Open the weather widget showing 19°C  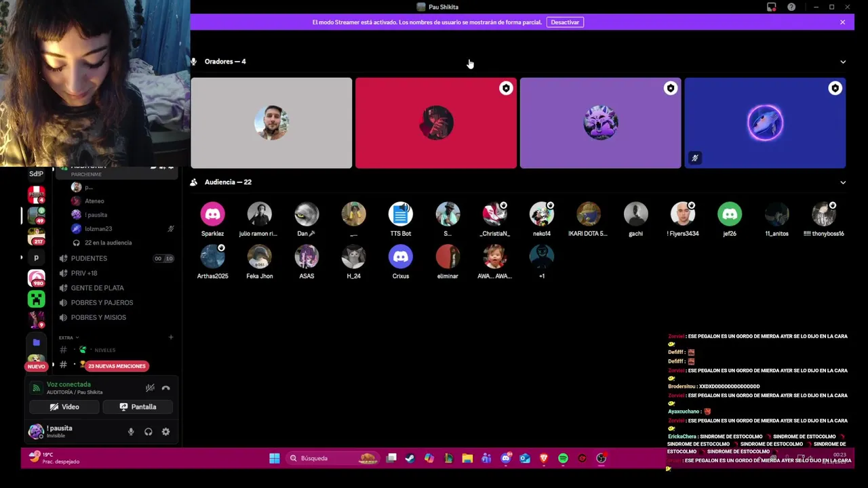54,457
